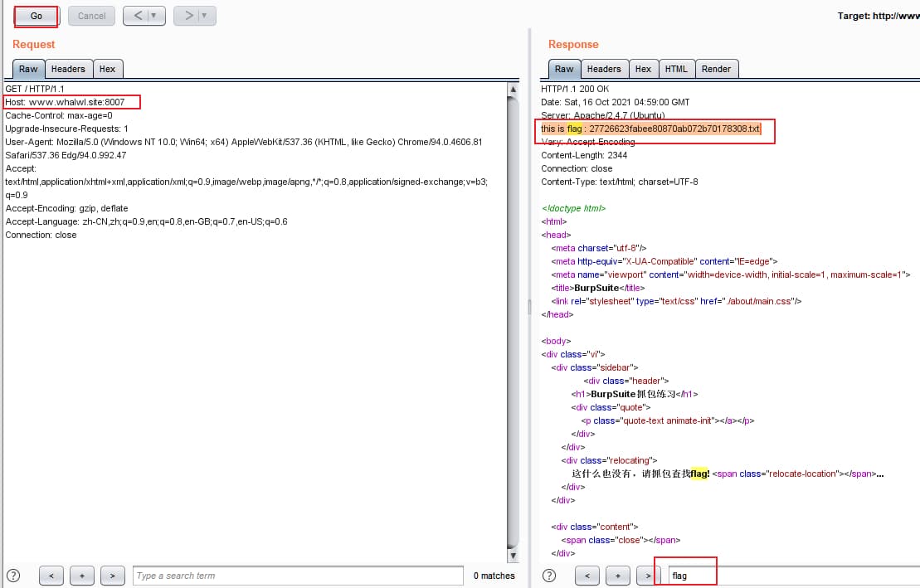Click request search next match button
Viewport: 920px width, 588px height.
113,576
